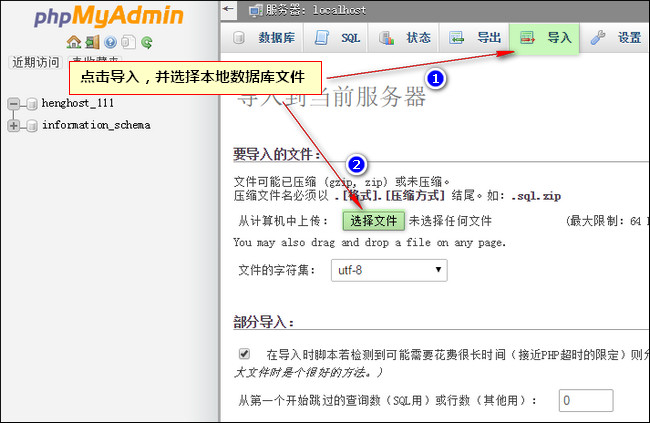Click the skip queries number field
Screen dimensions: 650x423
[x=585, y=400]
